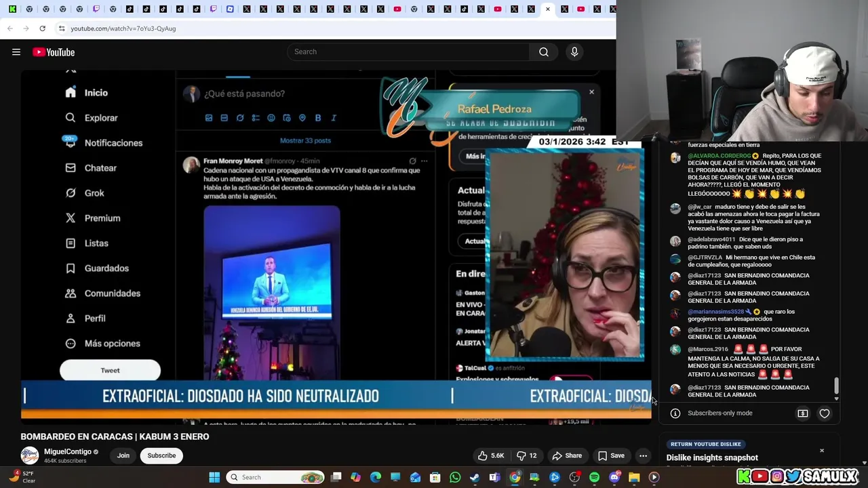The height and width of the screenshot is (488, 868).
Task: Open the Windows Start menu
Action: point(214,477)
